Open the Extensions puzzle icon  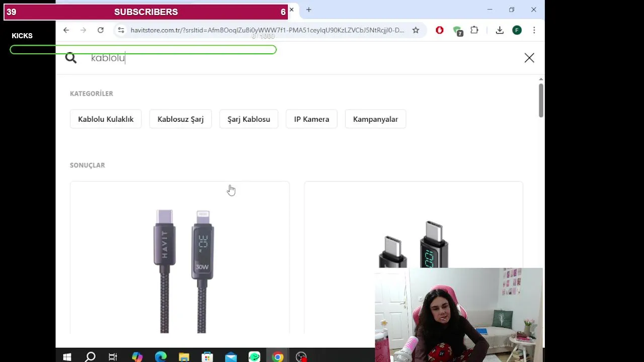coord(474,30)
